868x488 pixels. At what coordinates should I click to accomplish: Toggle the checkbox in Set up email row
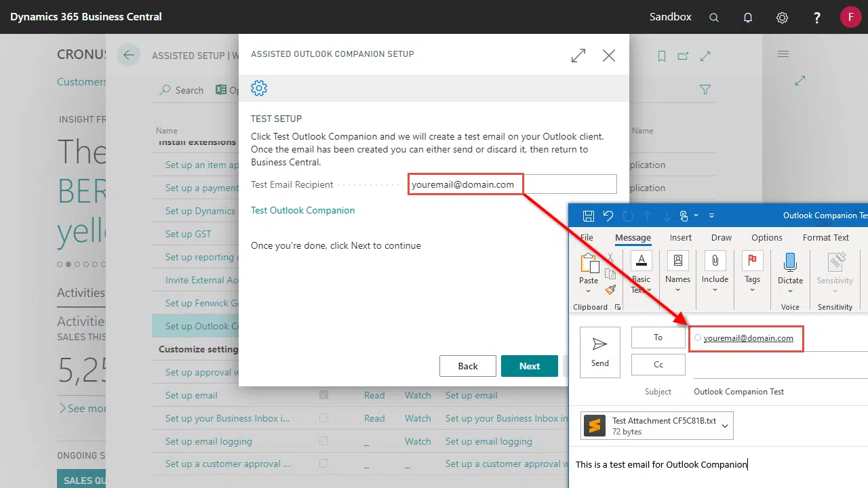[323, 395]
